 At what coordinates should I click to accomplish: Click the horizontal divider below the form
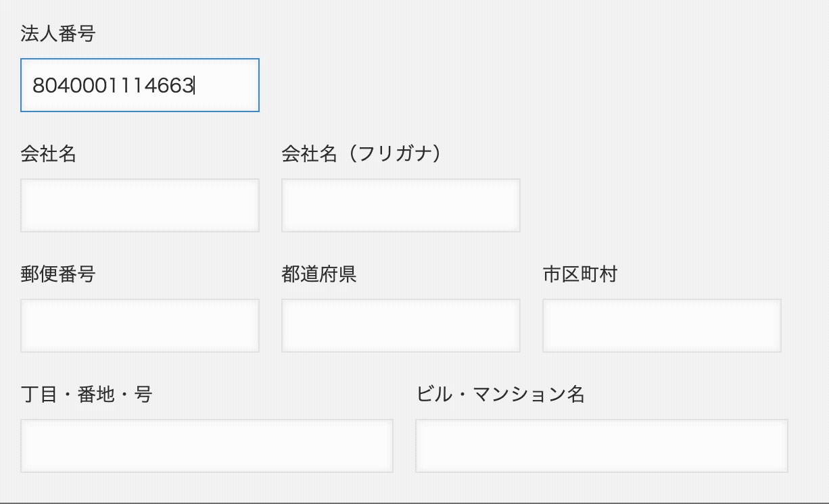(414, 503)
